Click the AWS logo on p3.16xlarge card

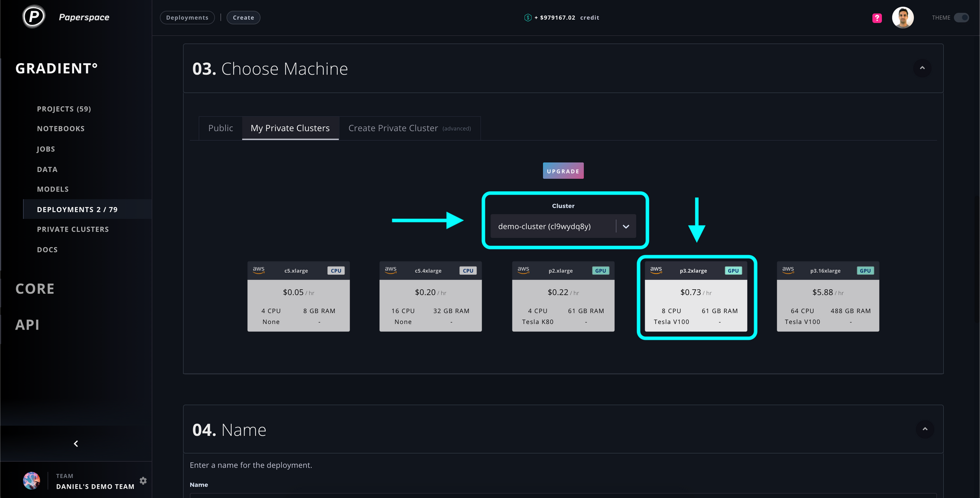tap(788, 270)
